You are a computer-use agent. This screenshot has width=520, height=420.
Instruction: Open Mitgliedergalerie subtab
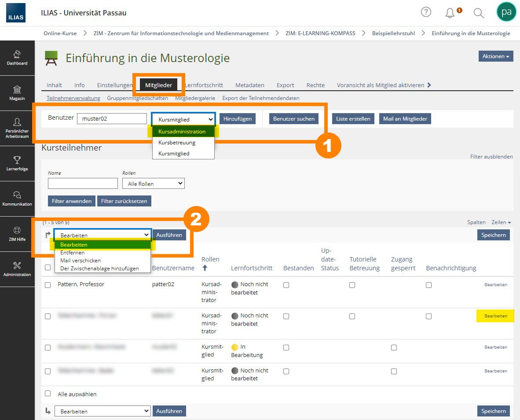click(x=195, y=98)
